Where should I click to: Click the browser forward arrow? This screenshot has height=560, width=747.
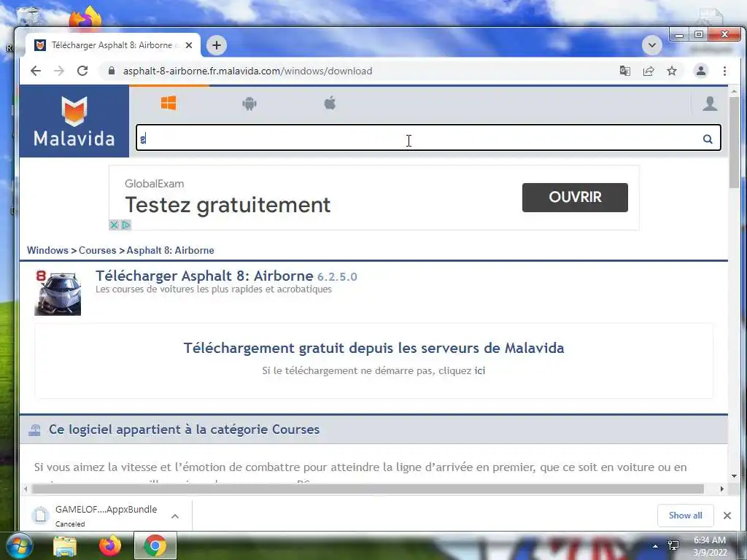pyautogui.click(x=59, y=71)
